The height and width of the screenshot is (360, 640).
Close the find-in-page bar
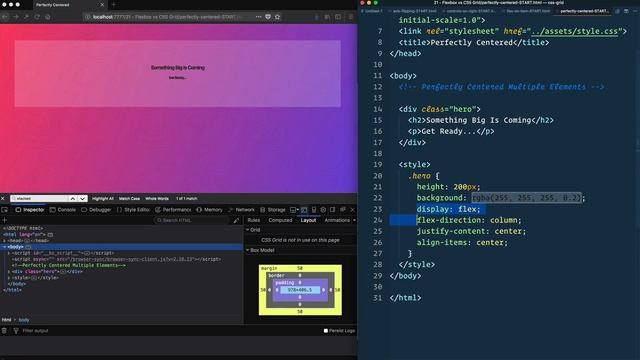click(x=3, y=198)
